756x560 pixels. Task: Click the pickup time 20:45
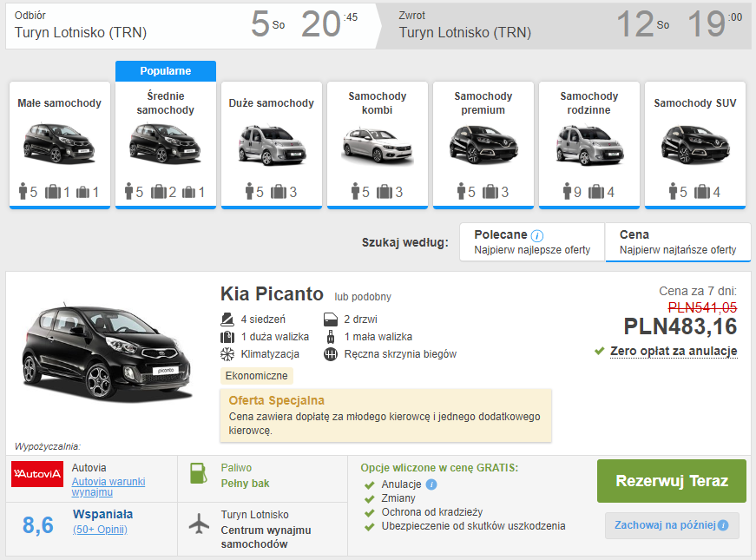click(x=329, y=23)
